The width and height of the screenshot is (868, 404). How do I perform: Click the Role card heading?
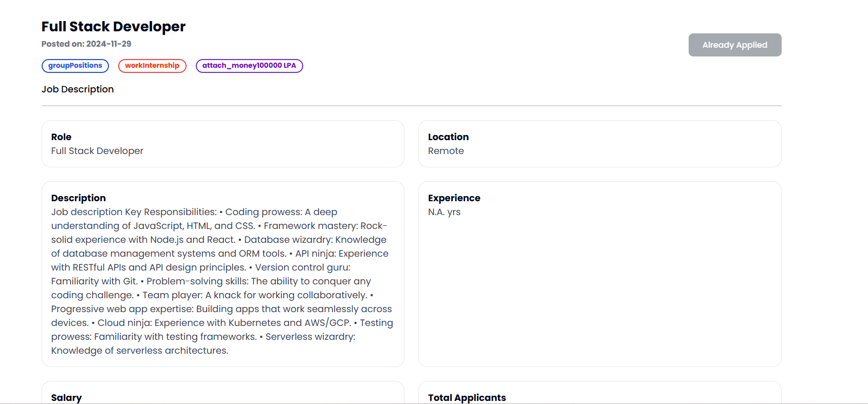(x=61, y=137)
